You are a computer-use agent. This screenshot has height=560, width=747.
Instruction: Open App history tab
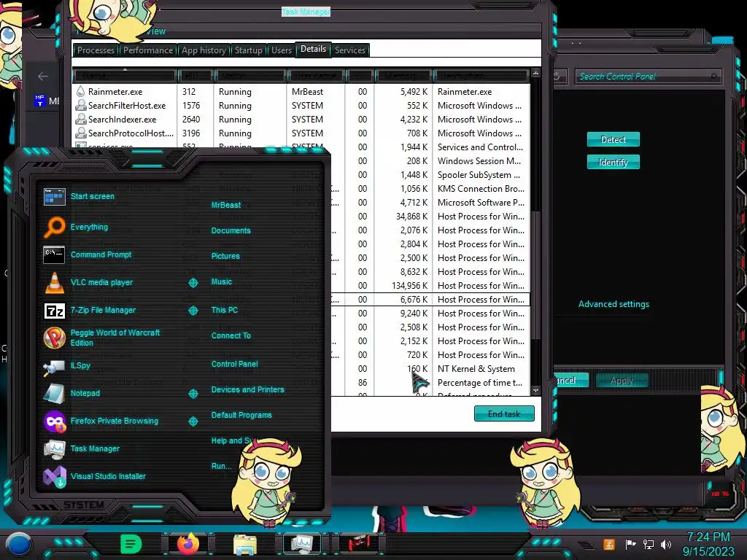[204, 50]
